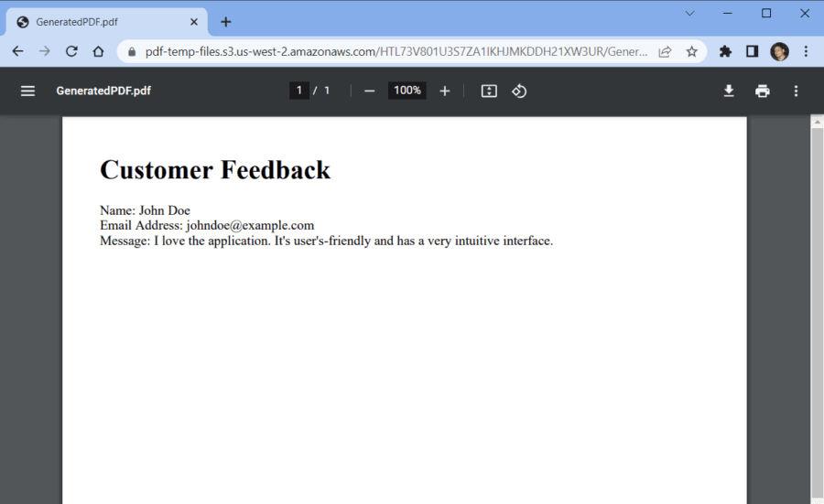Toggle the browser side panel

752,51
